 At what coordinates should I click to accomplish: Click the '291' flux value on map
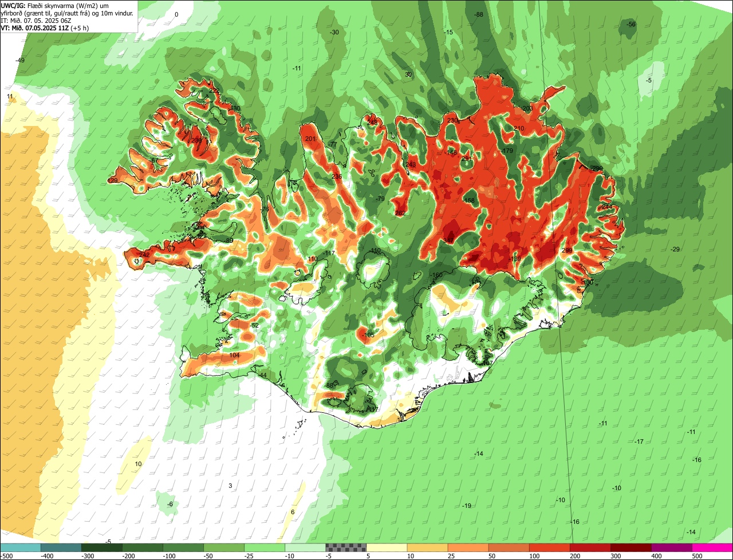click(466, 159)
